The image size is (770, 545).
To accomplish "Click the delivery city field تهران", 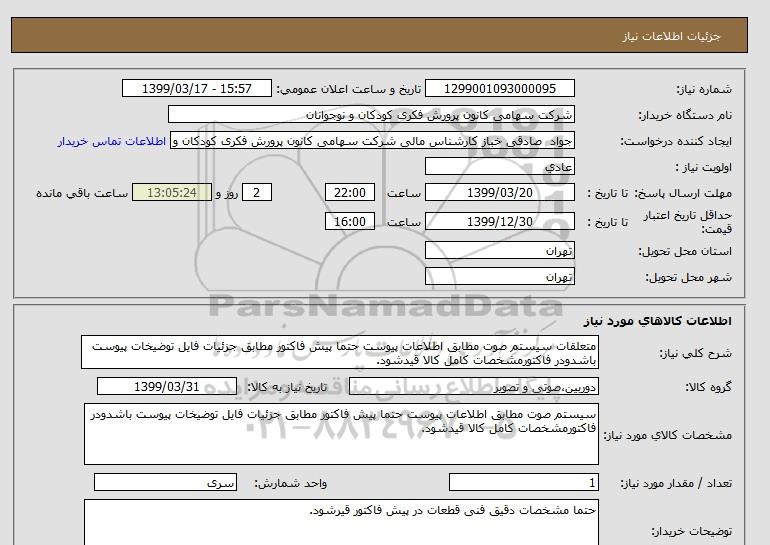I will click(x=499, y=276).
